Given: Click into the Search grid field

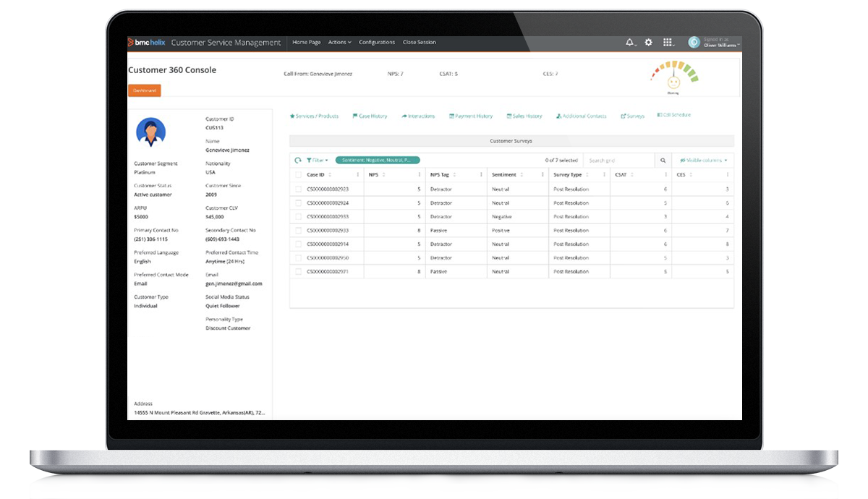Looking at the screenshot, I should click(618, 161).
